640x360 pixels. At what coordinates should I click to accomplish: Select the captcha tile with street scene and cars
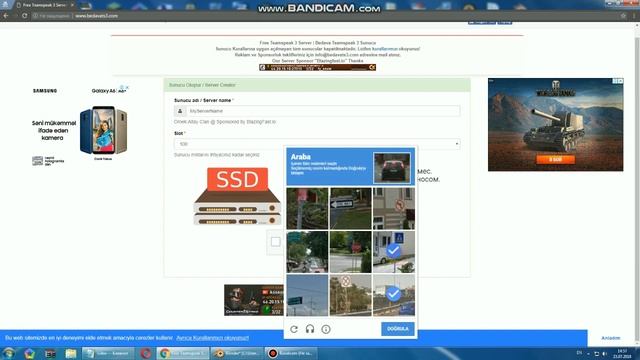307,252
